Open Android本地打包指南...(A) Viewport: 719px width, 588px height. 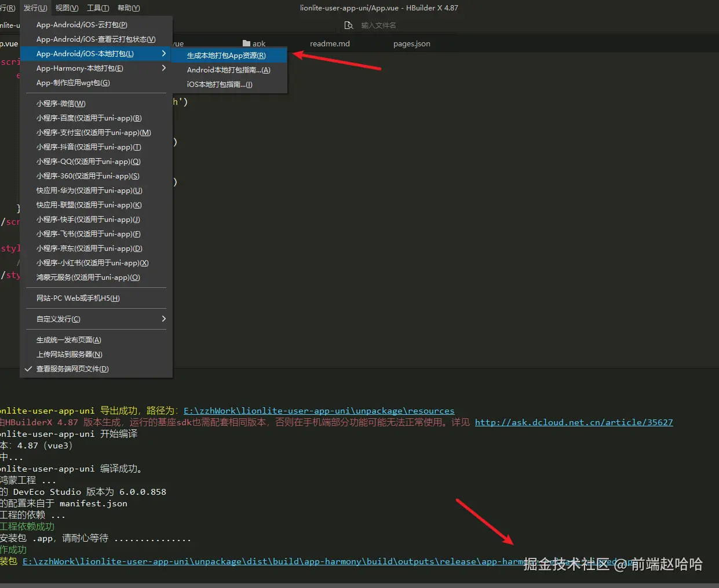[x=229, y=70]
